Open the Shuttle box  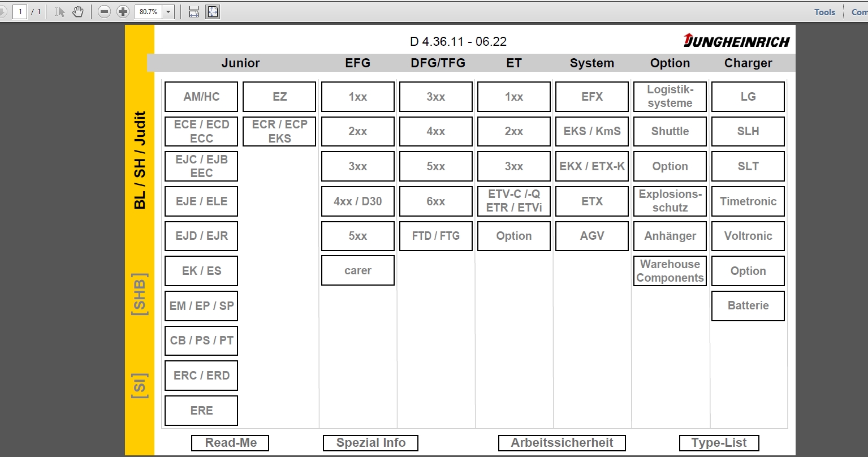pos(670,131)
